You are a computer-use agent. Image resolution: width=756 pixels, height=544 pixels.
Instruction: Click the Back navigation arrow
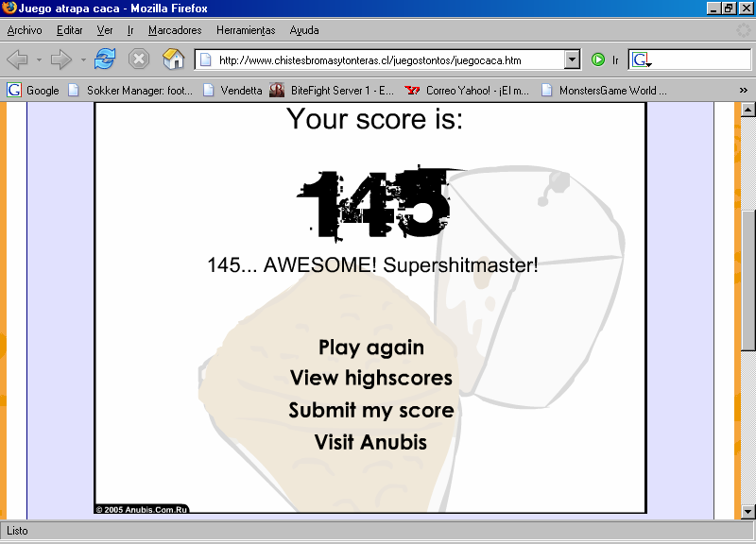coord(17,59)
